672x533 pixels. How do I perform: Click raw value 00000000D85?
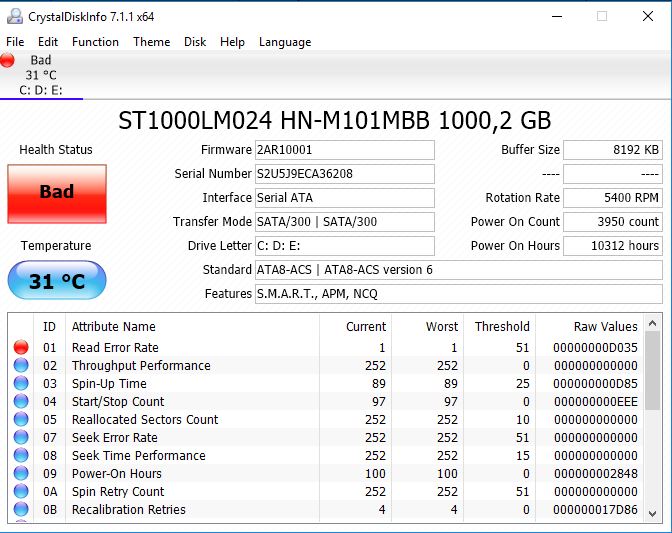point(595,383)
